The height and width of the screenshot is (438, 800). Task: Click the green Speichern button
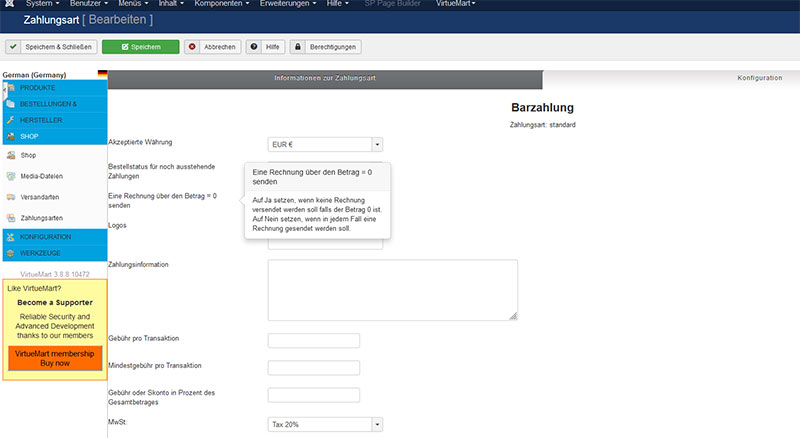[139, 47]
